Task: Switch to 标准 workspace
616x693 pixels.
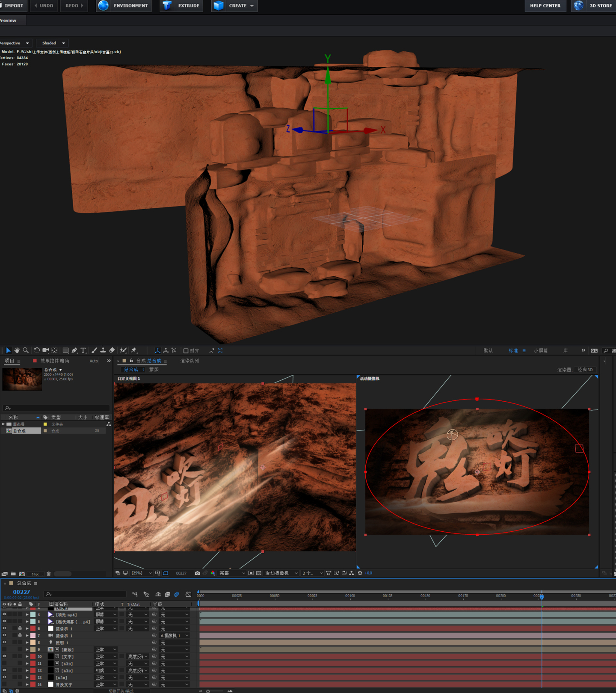Action: [513, 351]
